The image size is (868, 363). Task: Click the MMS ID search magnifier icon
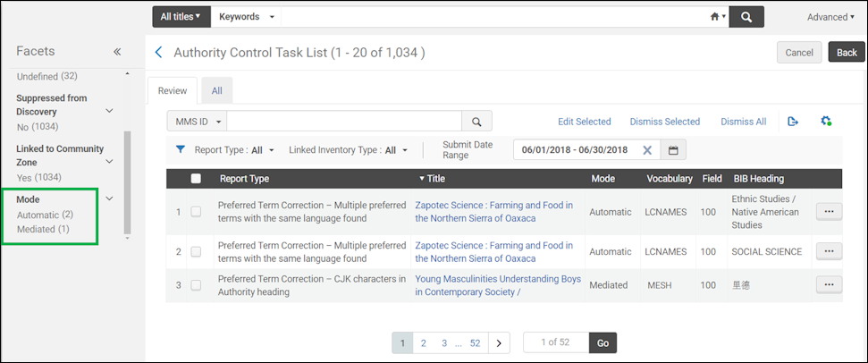click(x=476, y=122)
